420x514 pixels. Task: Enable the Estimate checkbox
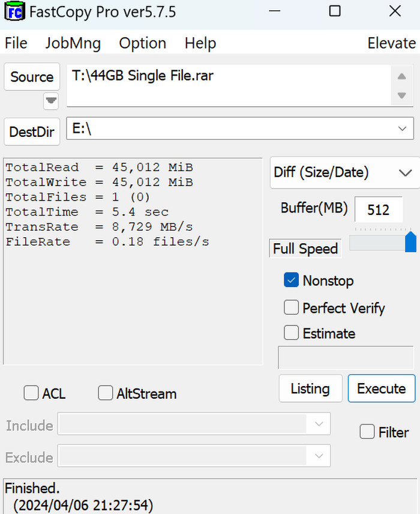(291, 333)
